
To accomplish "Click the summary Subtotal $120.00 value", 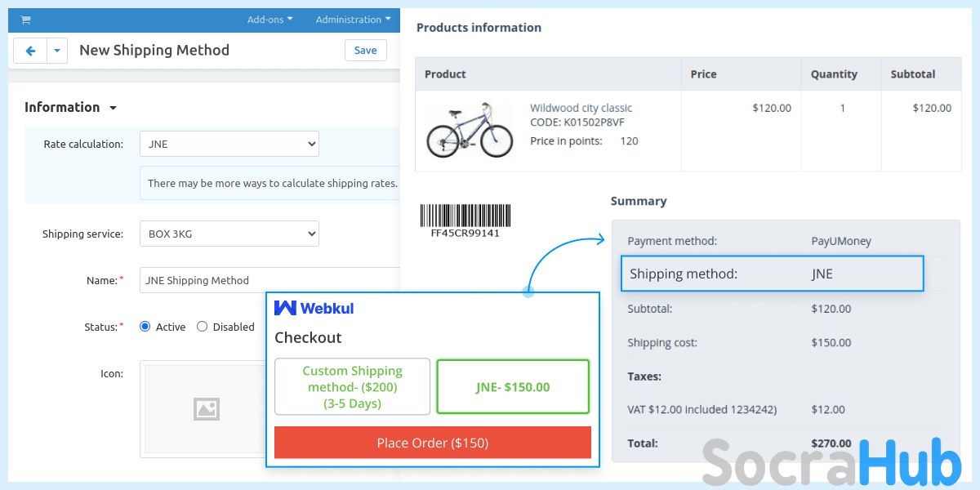I will pyautogui.click(x=831, y=309).
